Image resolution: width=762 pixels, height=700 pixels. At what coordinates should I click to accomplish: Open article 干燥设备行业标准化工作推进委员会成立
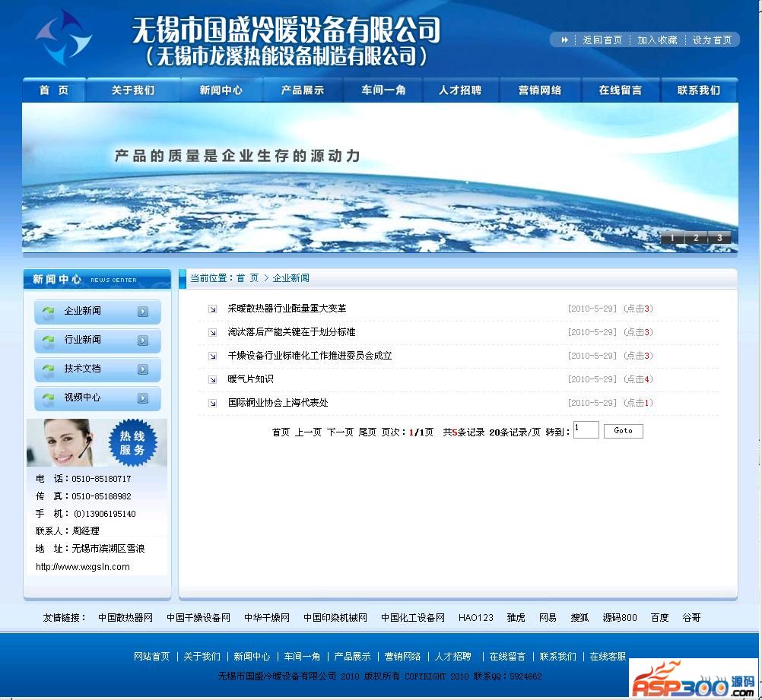(310, 356)
